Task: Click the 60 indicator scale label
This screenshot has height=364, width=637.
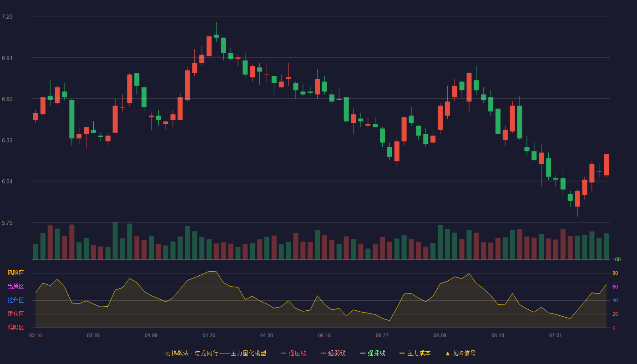Action: [x=615, y=287]
